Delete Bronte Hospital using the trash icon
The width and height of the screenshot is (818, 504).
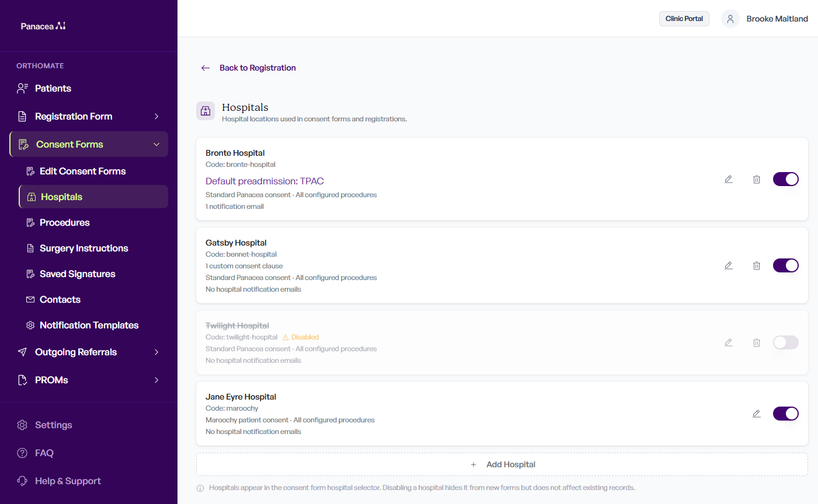click(757, 179)
